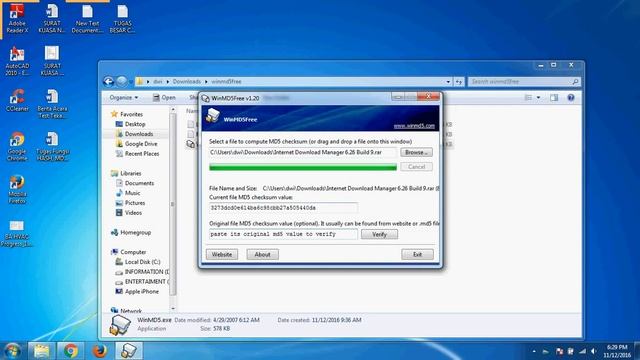Image resolution: width=640 pixels, height=360 pixels.
Task: Open Firefox from the taskbar
Action: tap(100, 351)
